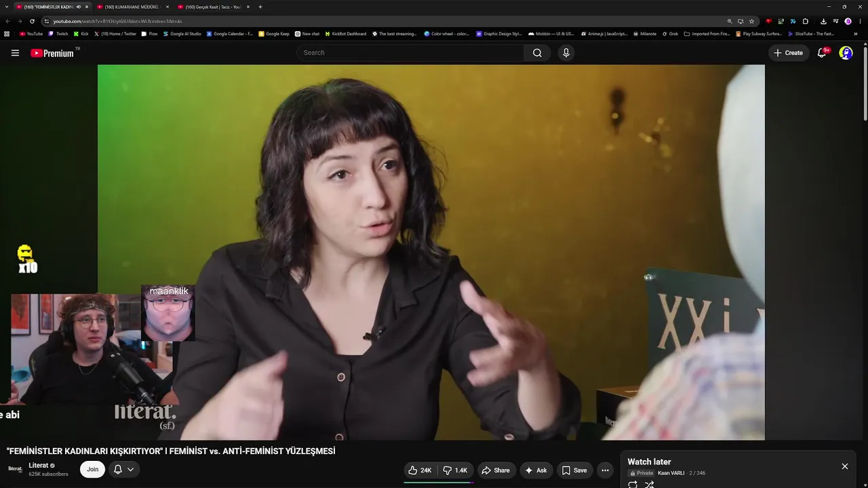Show hidden bookmarks overflow chevron

click(x=856, y=34)
